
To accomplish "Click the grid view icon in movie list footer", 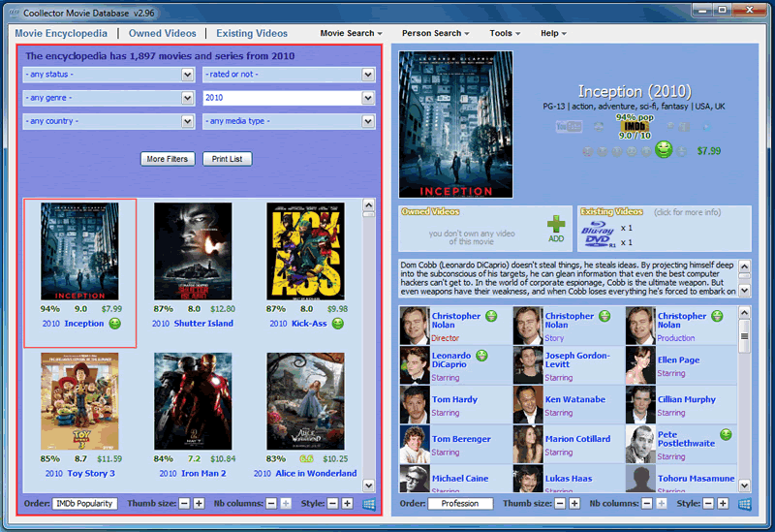I will 369,504.
